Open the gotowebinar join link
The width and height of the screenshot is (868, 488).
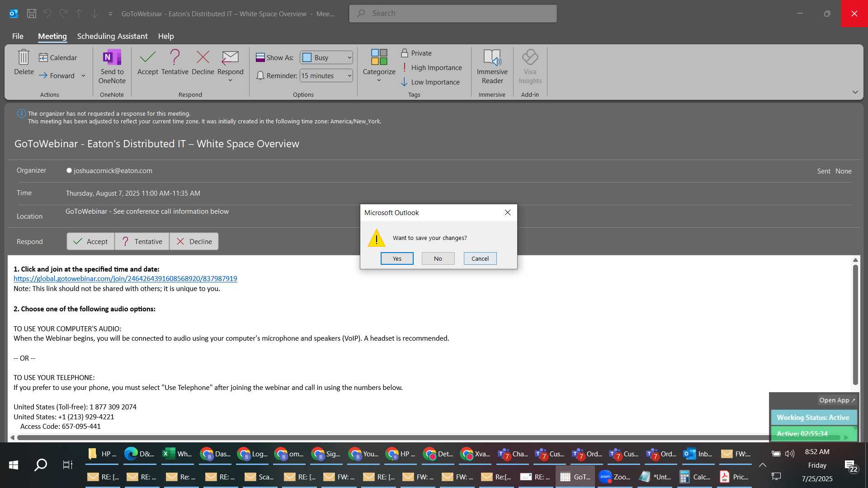click(x=125, y=278)
